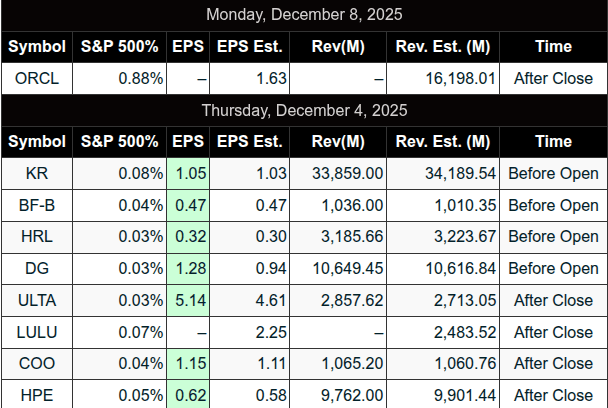Select DG's highlighted EPS cell 1.28
The height and width of the screenshot is (408, 608).
[189, 269]
